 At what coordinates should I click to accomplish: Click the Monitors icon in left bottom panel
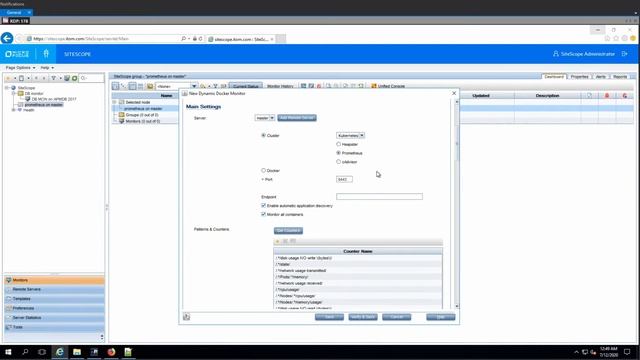click(x=8, y=280)
